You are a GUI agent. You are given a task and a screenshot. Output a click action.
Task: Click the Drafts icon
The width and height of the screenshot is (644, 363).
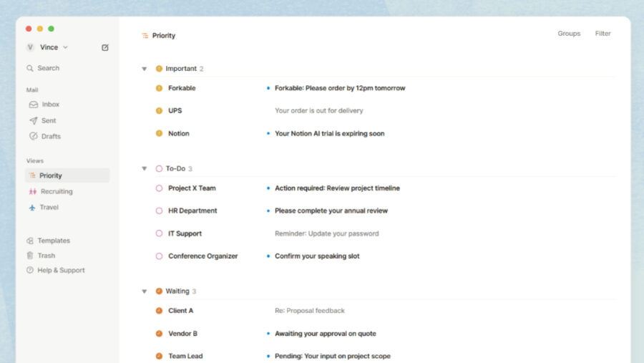pos(33,136)
